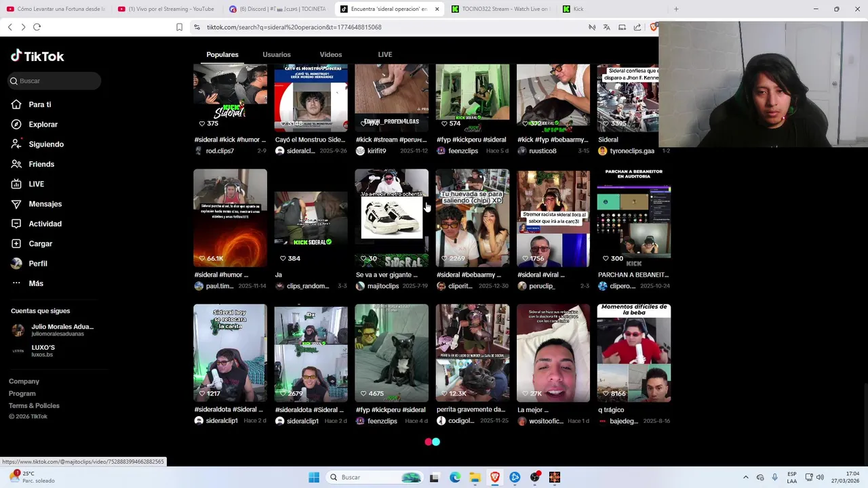
Task: Bookmark this page with bookmark icon
Action: click(x=179, y=27)
